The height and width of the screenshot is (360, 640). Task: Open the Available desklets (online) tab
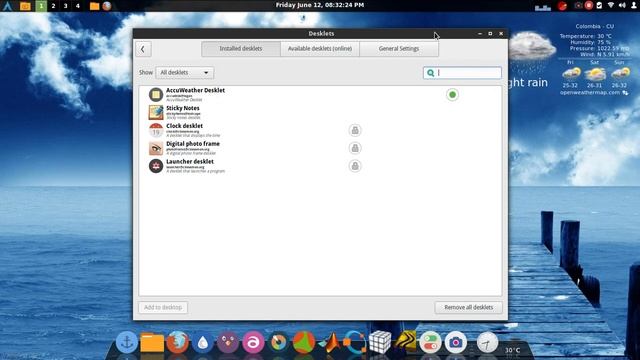click(x=320, y=49)
